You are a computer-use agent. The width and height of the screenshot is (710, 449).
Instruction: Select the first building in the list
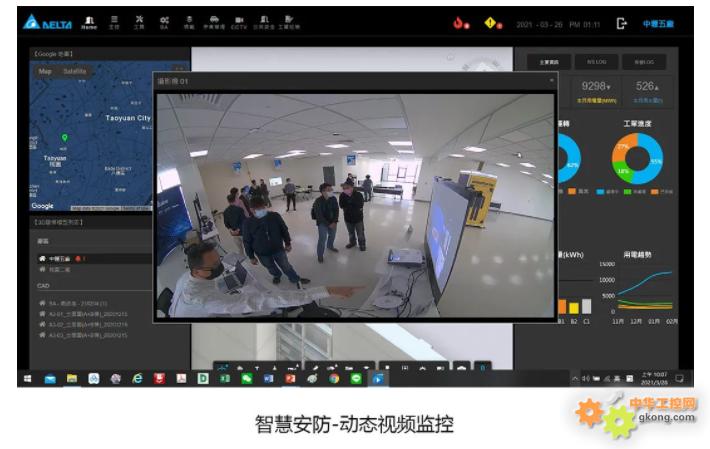(60, 258)
